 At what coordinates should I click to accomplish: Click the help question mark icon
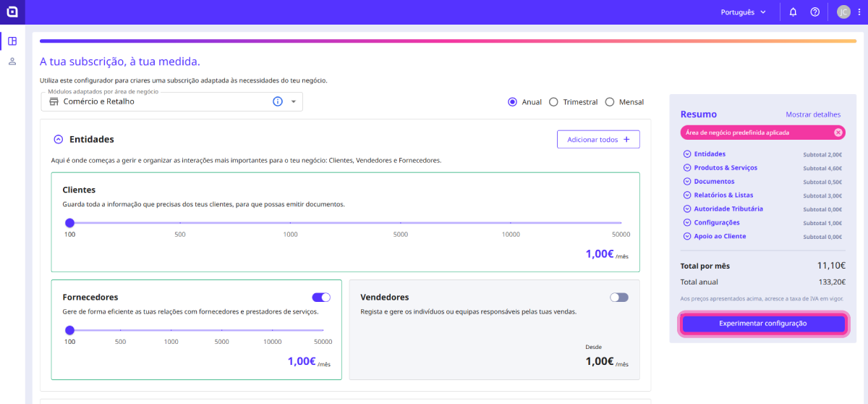point(814,12)
